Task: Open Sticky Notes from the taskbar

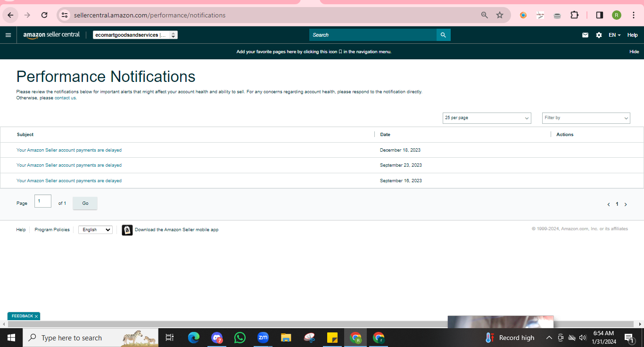Action: click(x=332, y=338)
